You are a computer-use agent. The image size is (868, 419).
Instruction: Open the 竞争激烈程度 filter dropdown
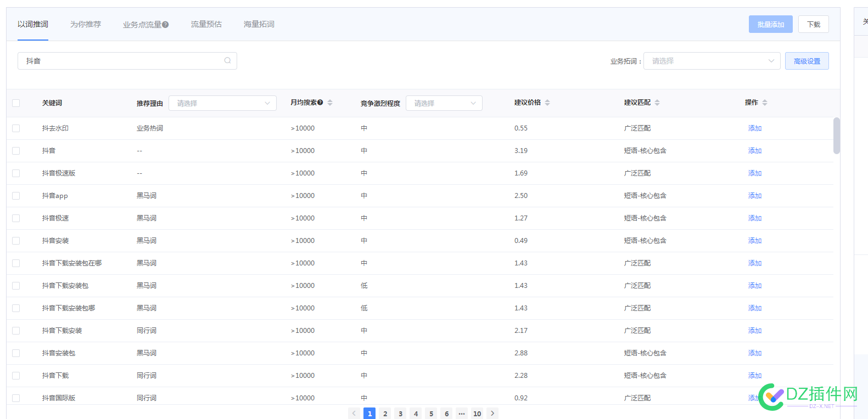(x=444, y=103)
